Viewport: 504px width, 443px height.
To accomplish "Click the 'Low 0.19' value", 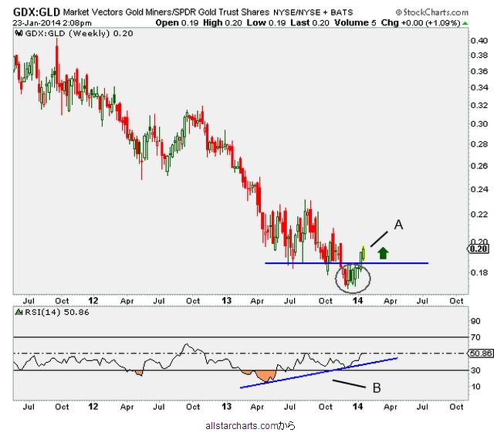I will click(266, 23).
